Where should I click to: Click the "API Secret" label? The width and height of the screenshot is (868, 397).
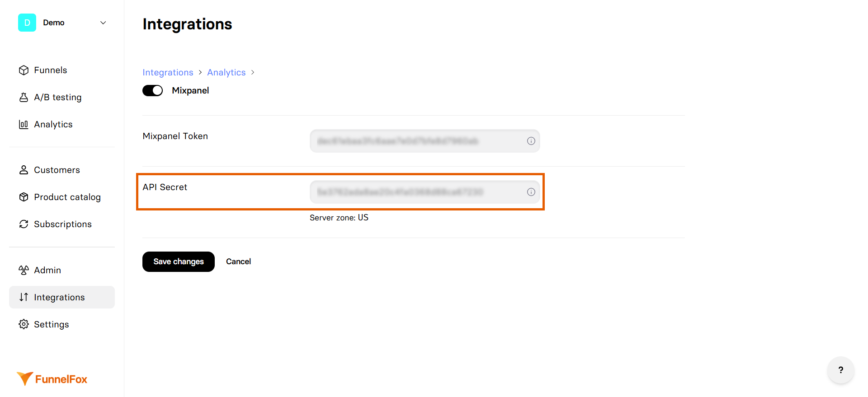point(165,187)
